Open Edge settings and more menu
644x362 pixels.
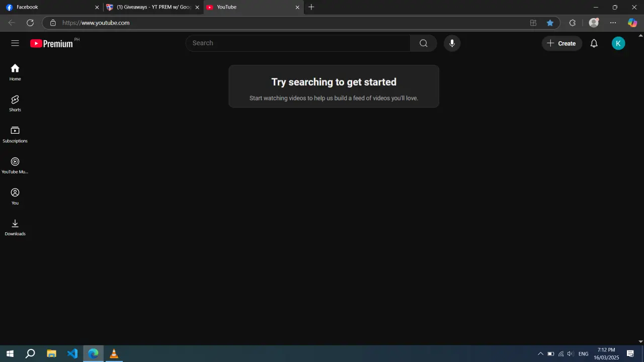613,23
